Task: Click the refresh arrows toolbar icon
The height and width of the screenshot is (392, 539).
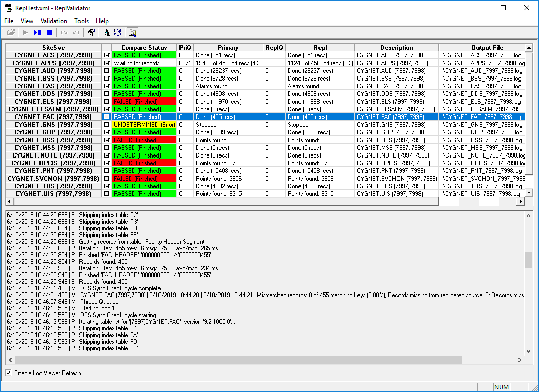Action: click(x=117, y=33)
